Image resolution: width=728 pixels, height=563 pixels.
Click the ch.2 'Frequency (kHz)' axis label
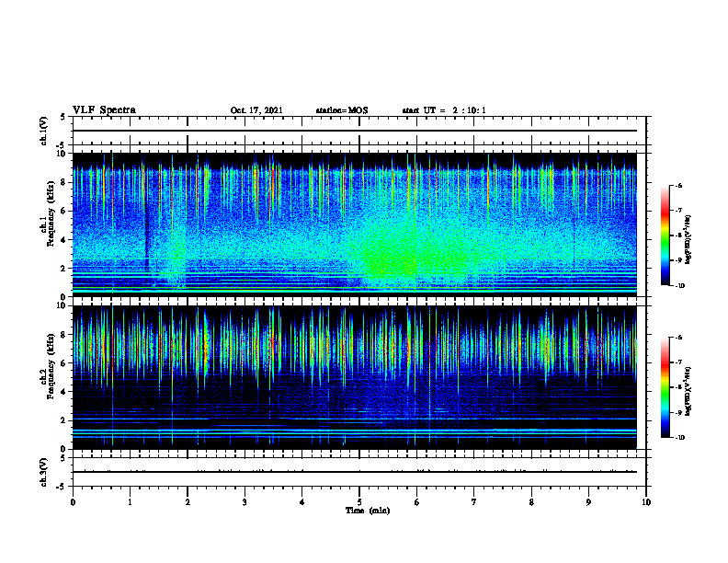51,366
